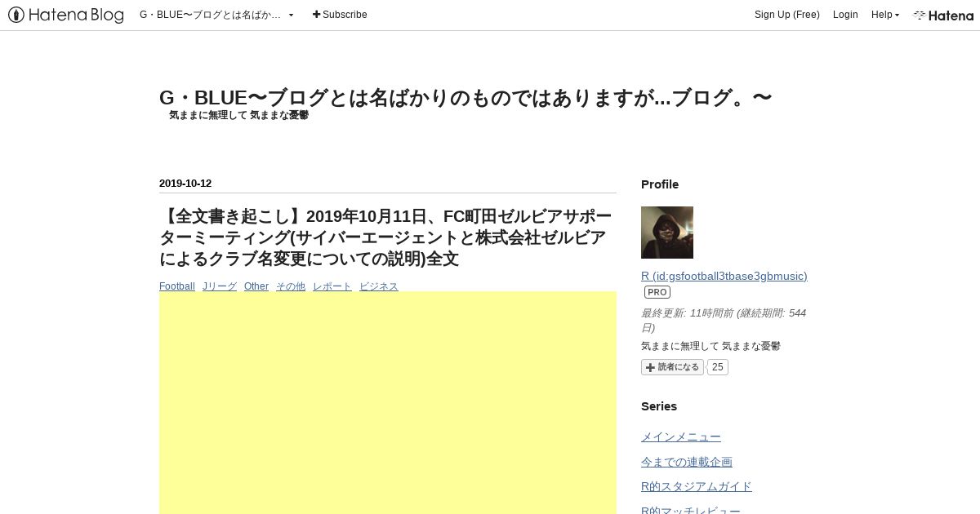Expand the blog title dropdown in top bar
The height and width of the screenshot is (514, 980).
tap(217, 15)
